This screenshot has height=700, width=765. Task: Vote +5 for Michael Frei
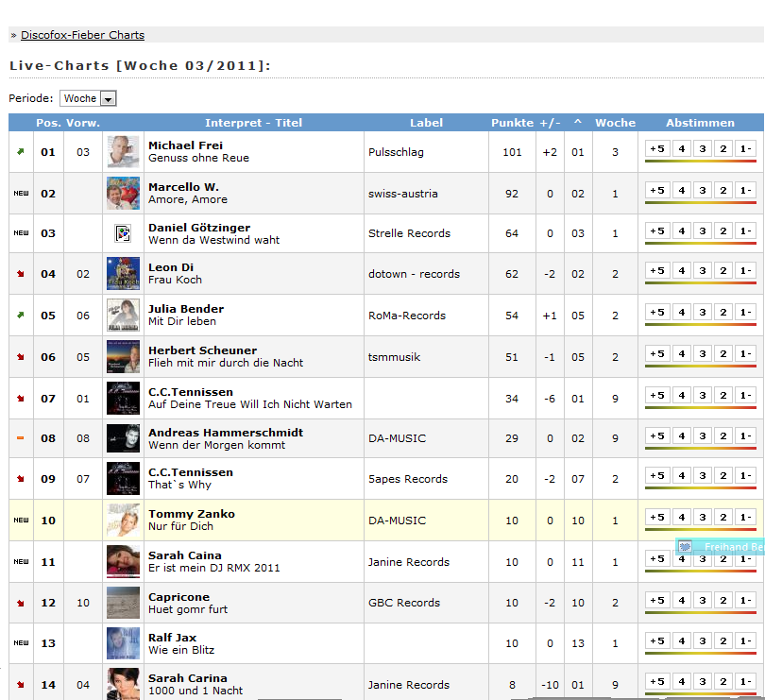[x=657, y=148]
